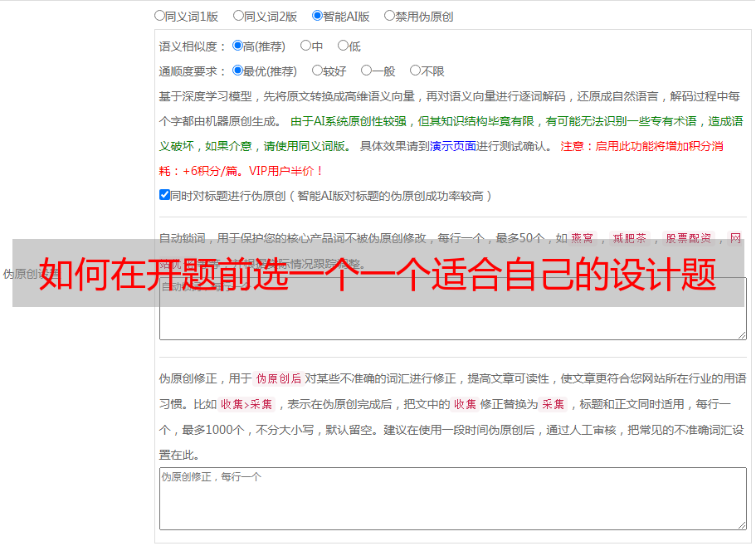
Task: Set 通顺度要求 to 一般
Action: pos(366,71)
